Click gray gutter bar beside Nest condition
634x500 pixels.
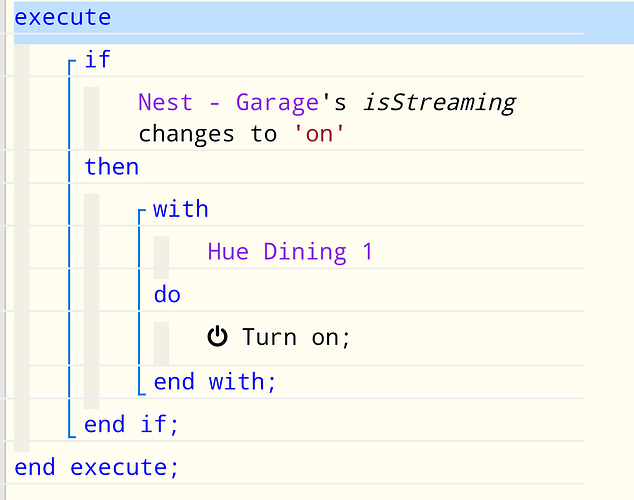pyautogui.click(x=92, y=118)
